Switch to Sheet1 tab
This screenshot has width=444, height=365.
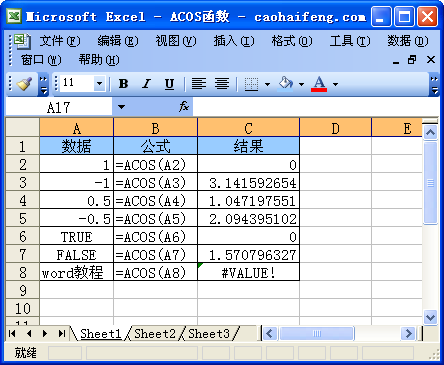tap(100, 333)
